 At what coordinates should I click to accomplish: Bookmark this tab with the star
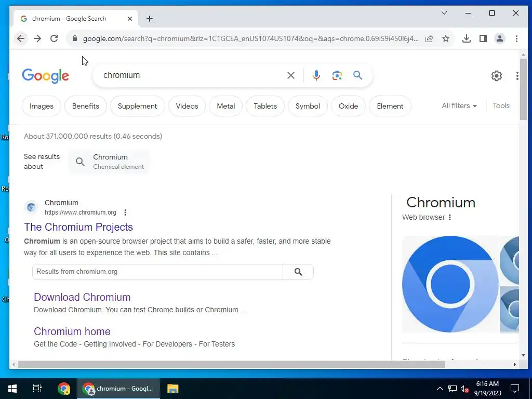click(446, 38)
